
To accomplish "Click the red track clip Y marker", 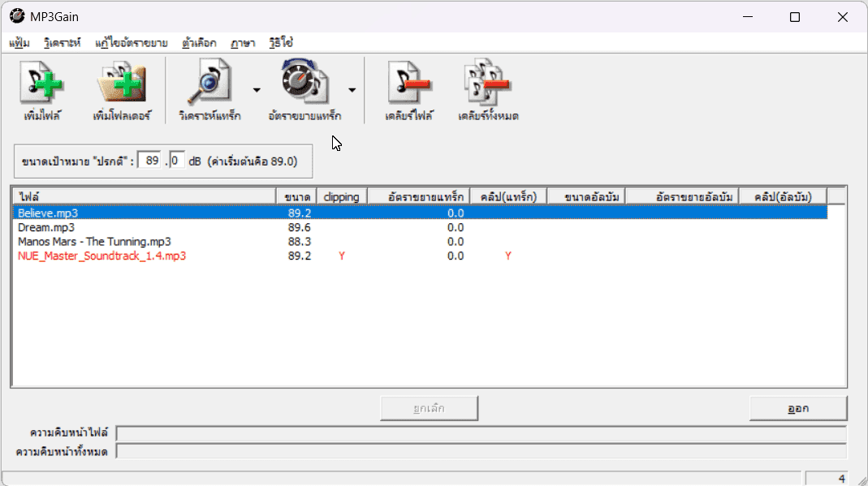I will pyautogui.click(x=508, y=256).
